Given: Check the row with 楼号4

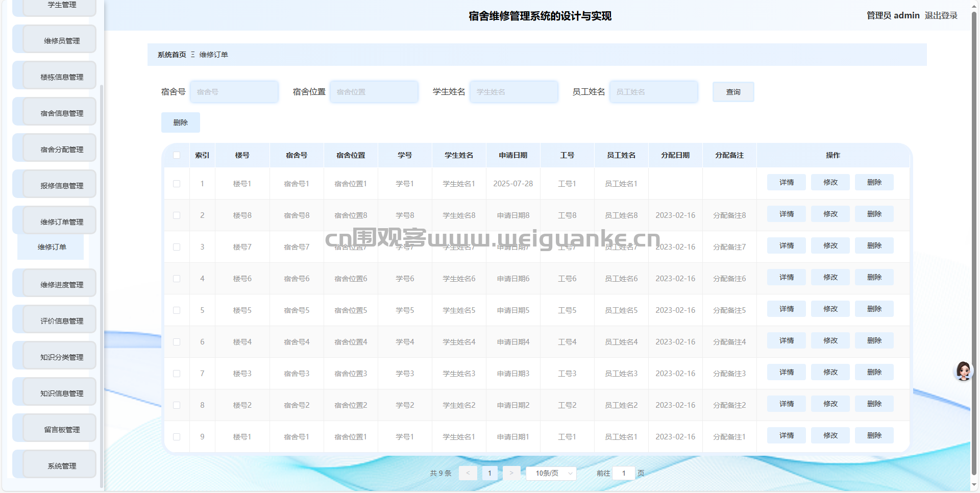Looking at the screenshot, I should tap(177, 342).
